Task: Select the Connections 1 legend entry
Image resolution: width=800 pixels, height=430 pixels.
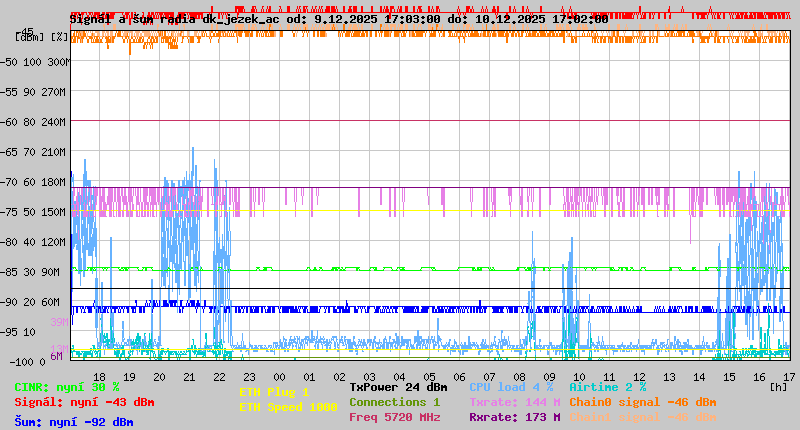Action: coord(394,402)
